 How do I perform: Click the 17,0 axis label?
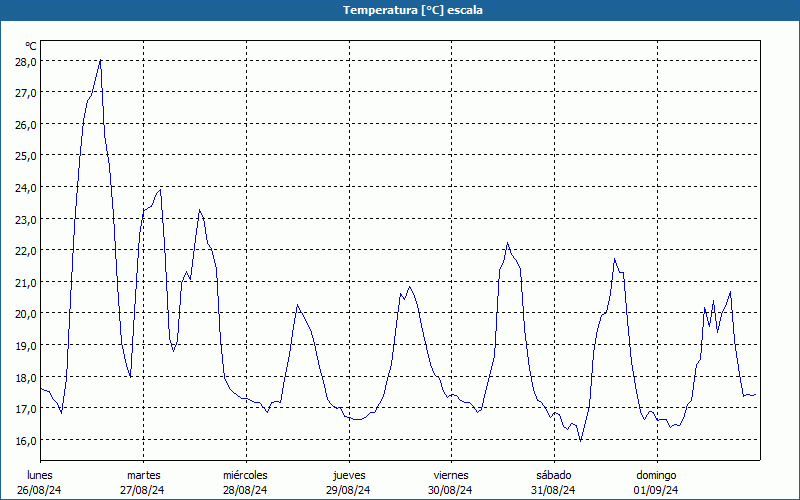[x=26, y=409]
